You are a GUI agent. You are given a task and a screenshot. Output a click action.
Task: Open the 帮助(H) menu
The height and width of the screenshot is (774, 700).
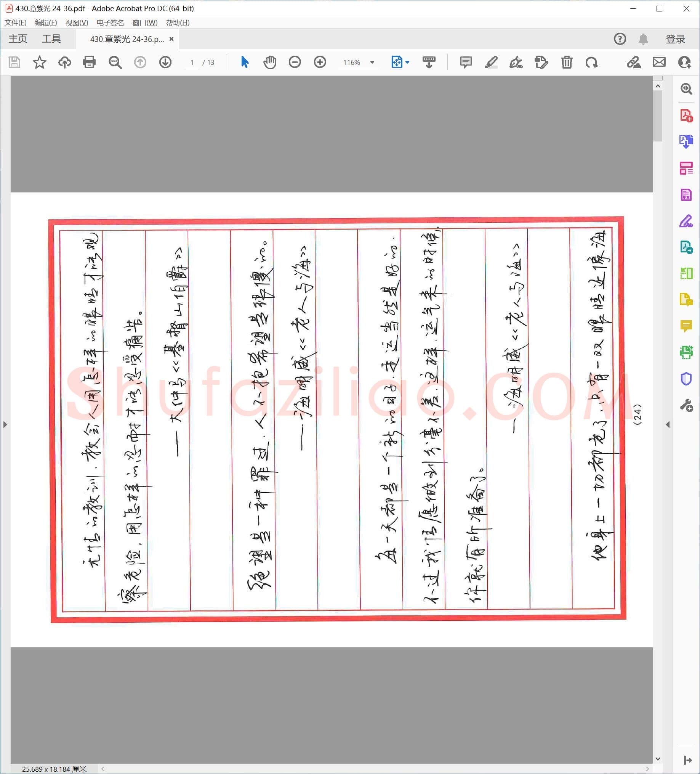tap(178, 22)
